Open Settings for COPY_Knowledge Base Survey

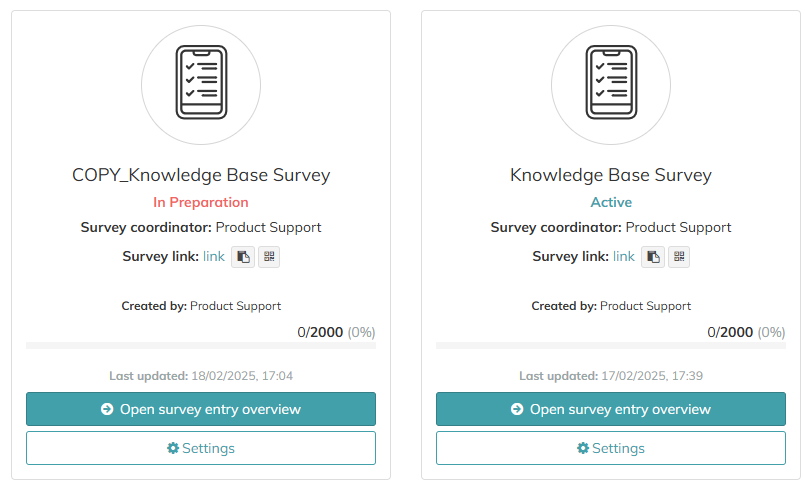pos(201,448)
